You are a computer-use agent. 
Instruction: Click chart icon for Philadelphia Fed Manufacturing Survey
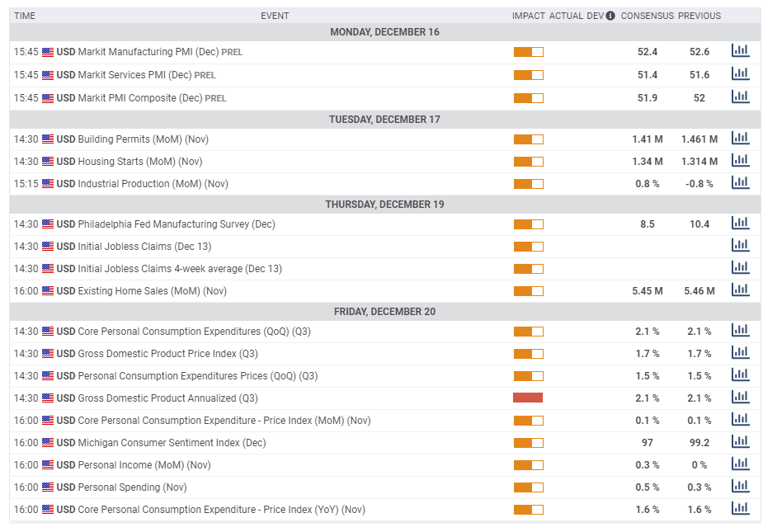pyautogui.click(x=740, y=223)
